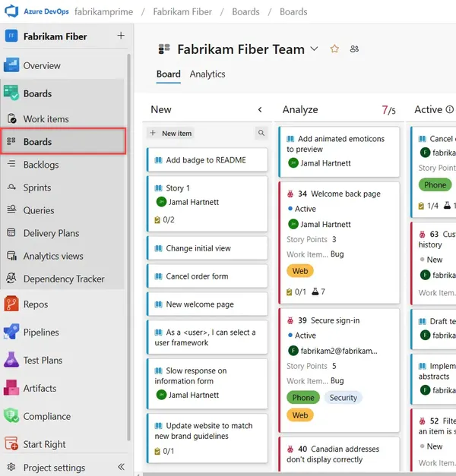Viewport: 456px width, 476px height.
Task: Open 40 Canadian addresses bug card
Action: pos(339,454)
